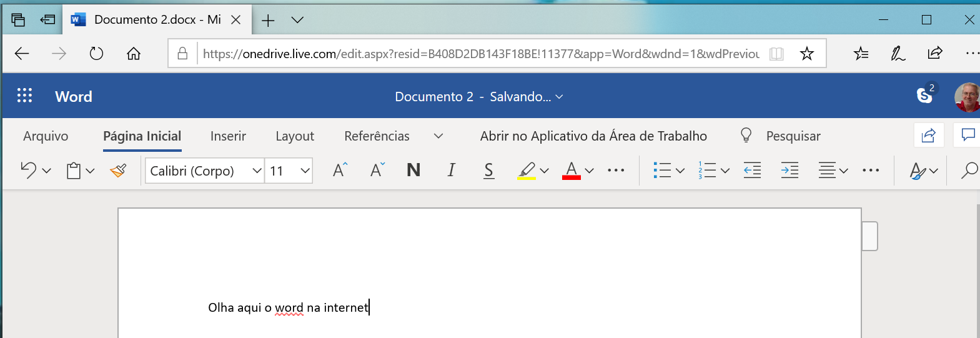This screenshot has width=980, height=338.
Task: Open the tab preview chevron
Action: 298,20
